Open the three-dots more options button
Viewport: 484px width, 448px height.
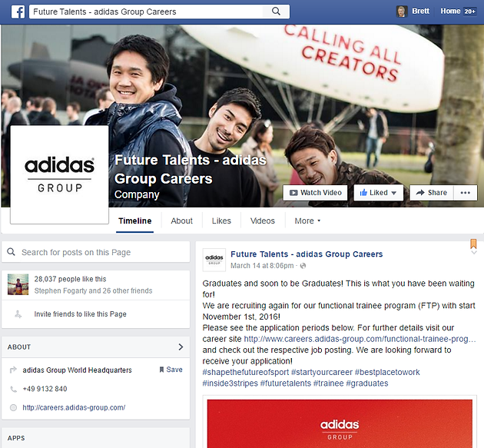[x=465, y=193]
